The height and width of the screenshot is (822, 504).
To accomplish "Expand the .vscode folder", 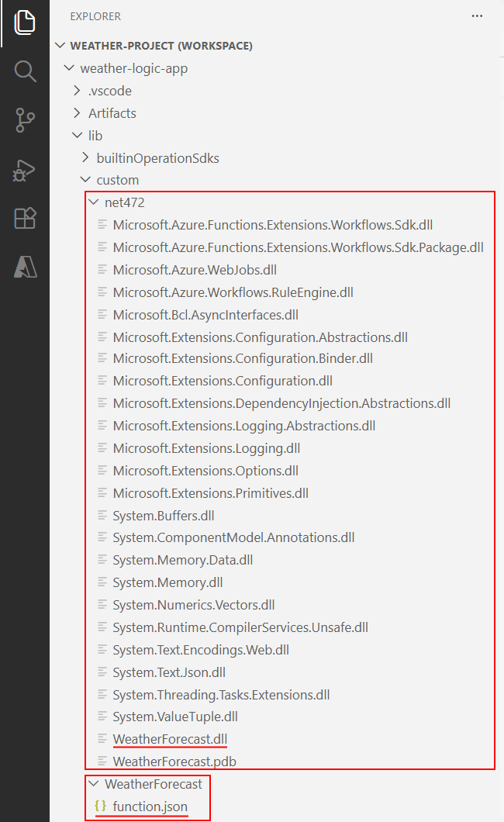I will coord(76,90).
